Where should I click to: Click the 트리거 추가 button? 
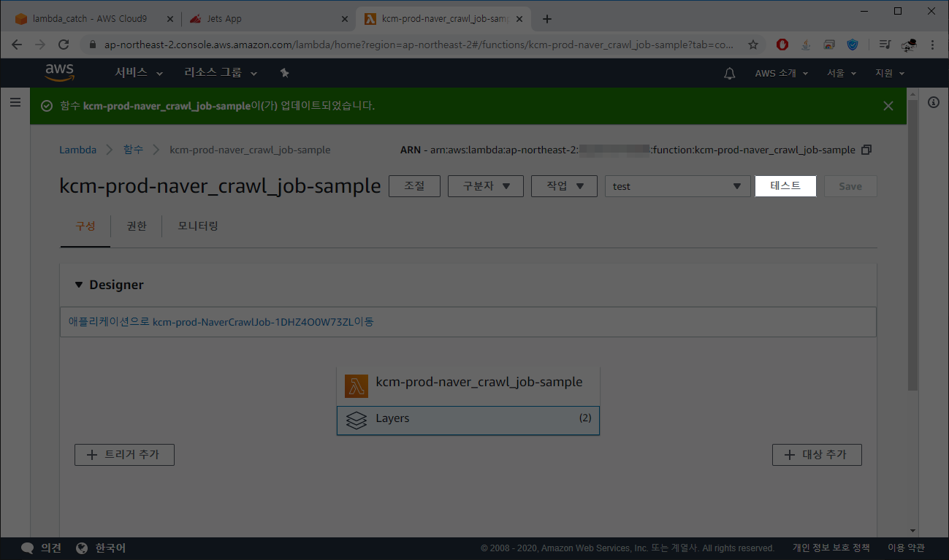(x=124, y=454)
